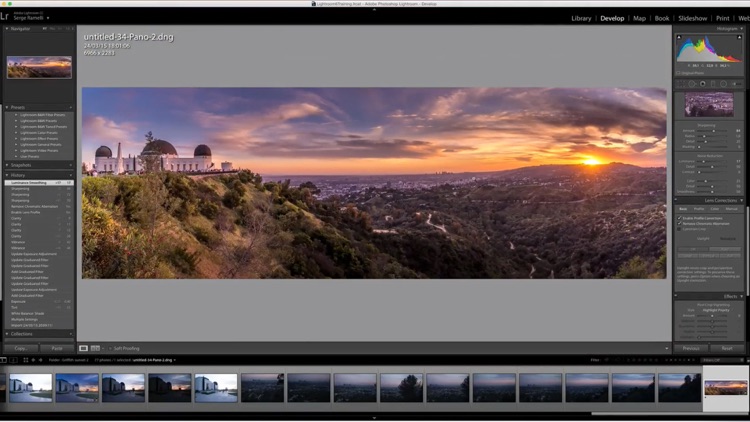The image size is (750, 422).
Task: Click the Previous button
Action: tap(690, 348)
